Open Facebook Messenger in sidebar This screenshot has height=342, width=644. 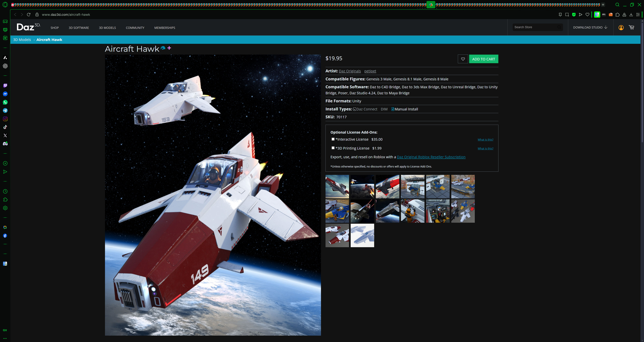coord(5,94)
